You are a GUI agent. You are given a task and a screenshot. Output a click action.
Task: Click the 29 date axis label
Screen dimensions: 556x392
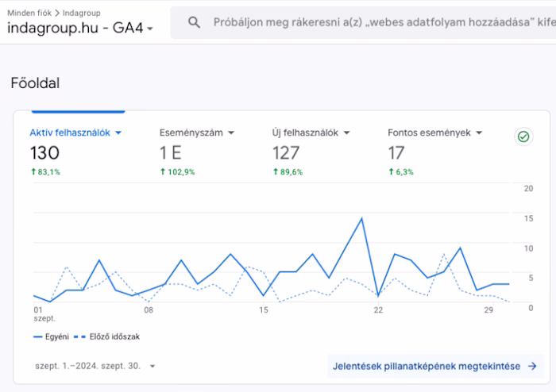tap(488, 310)
